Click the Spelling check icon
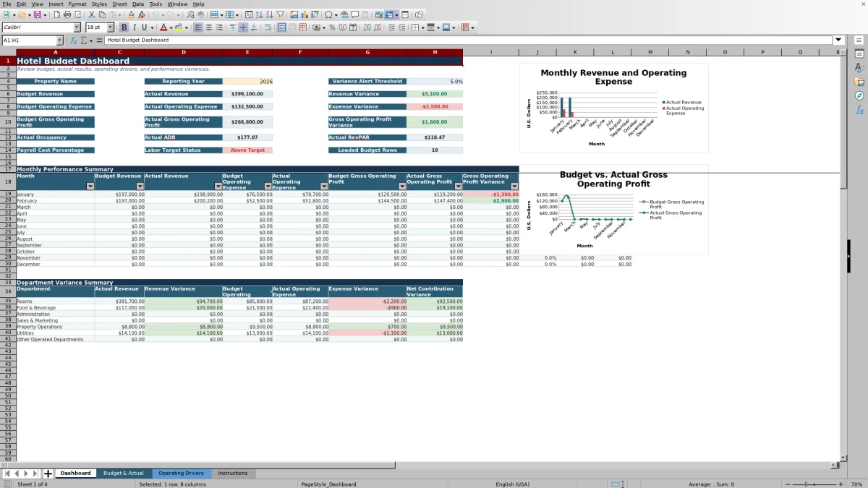868x488 pixels. click(200, 14)
